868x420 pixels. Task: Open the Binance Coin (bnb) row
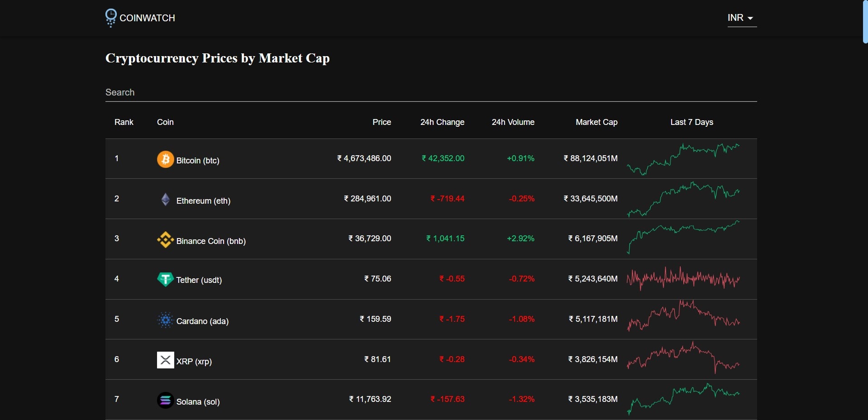pos(431,239)
